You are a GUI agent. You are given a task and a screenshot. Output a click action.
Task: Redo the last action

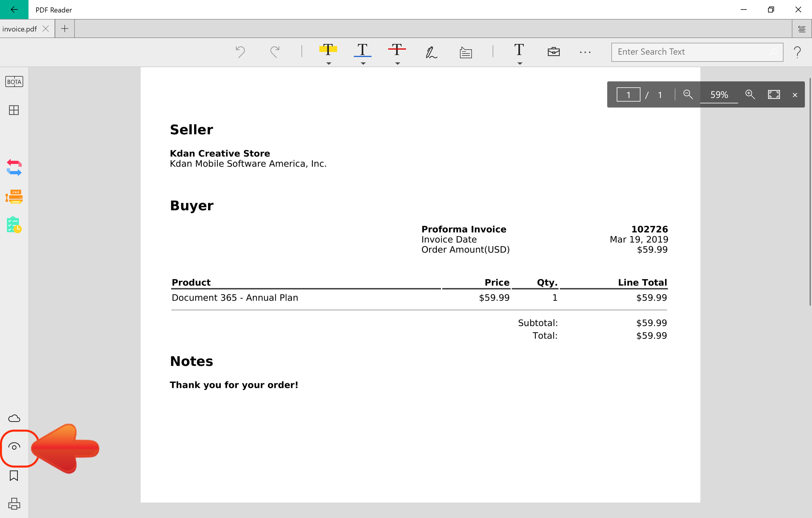click(275, 52)
